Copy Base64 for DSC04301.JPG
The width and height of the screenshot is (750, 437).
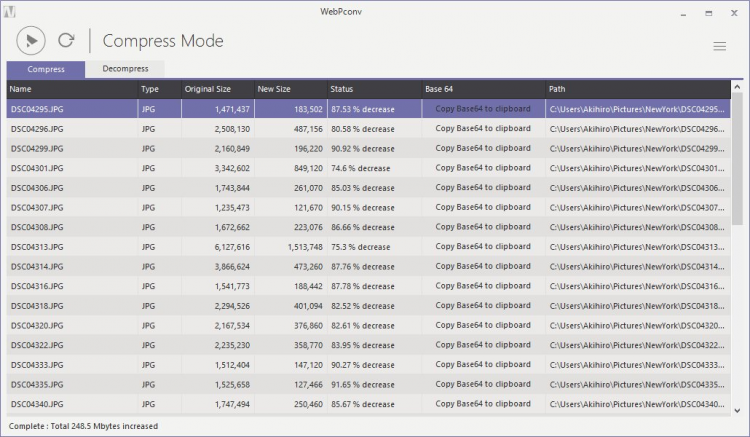[x=483, y=168]
